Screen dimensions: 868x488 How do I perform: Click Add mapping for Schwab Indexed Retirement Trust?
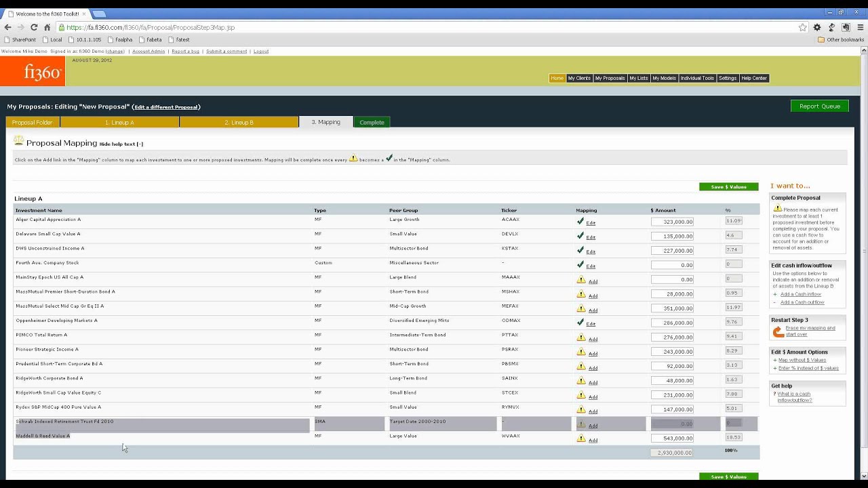tap(593, 426)
